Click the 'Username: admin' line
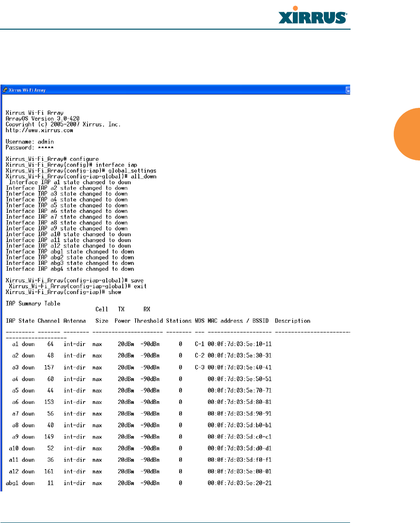Viewport: 420px width, 523px height. (x=30, y=142)
